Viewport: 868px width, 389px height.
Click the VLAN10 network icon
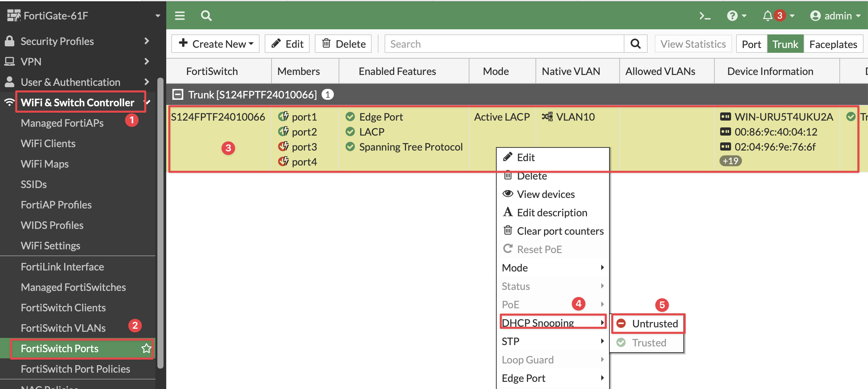tap(547, 116)
